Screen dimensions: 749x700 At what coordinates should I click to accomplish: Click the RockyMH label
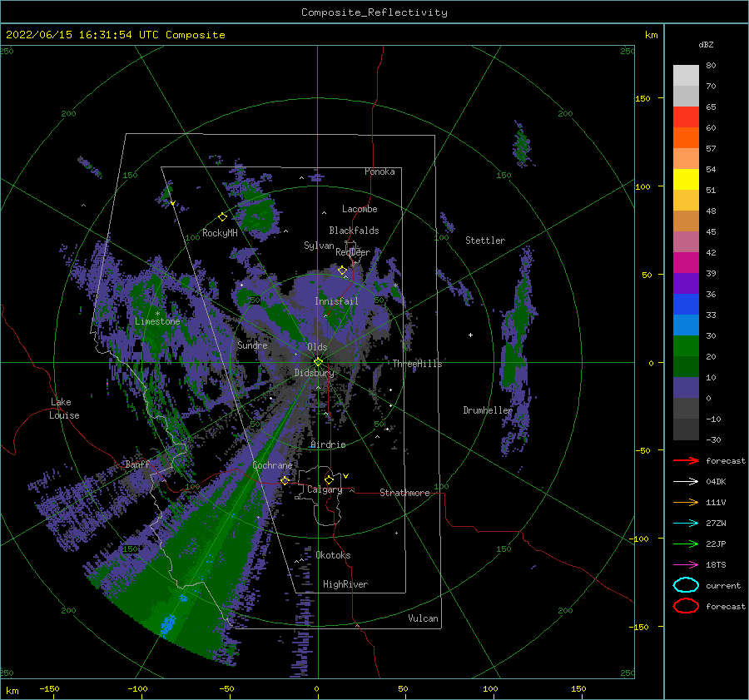click(x=220, y=233)
